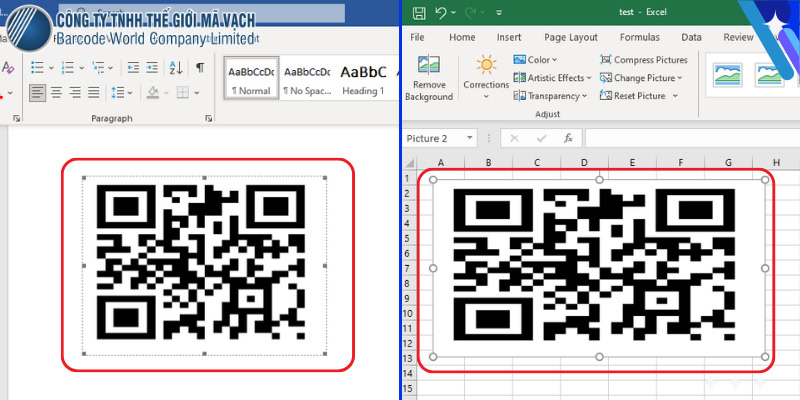Apply the Heading 1 style in Word
This screenshot has width=800, height=400.
363,78
